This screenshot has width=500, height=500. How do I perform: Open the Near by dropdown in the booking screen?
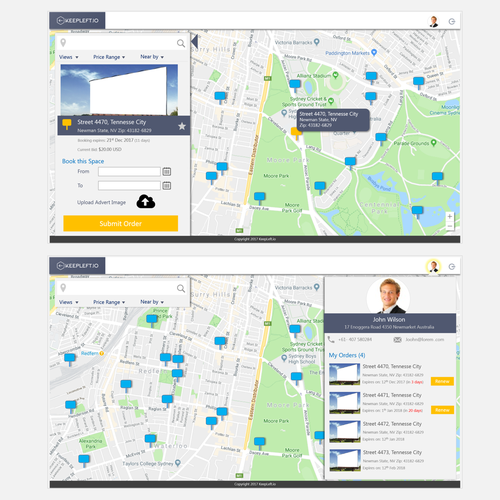152,57
